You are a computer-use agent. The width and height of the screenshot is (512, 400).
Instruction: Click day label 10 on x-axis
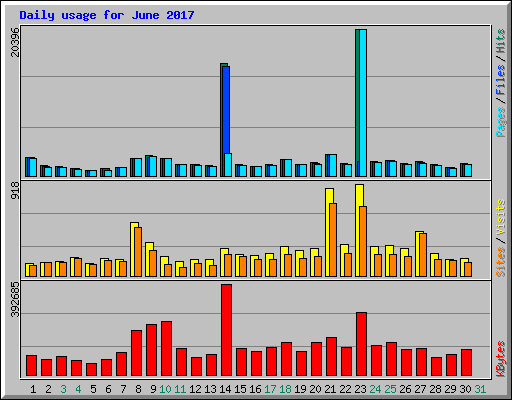click(x=165, y=389)
